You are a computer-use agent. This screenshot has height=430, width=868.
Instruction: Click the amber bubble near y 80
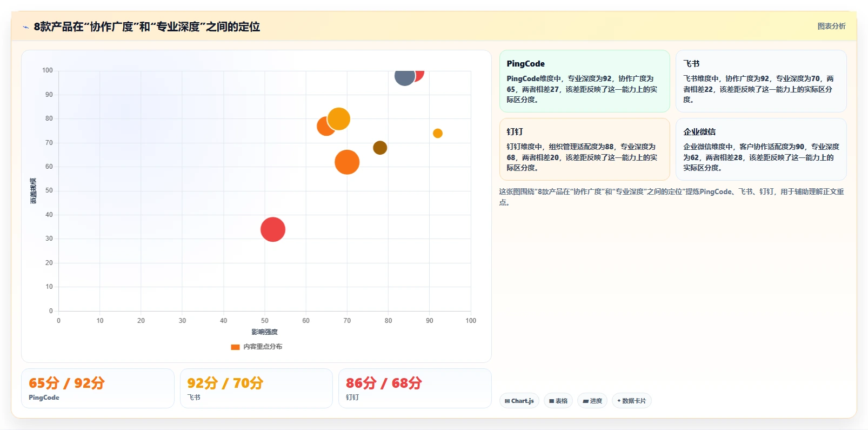point(339,118)
